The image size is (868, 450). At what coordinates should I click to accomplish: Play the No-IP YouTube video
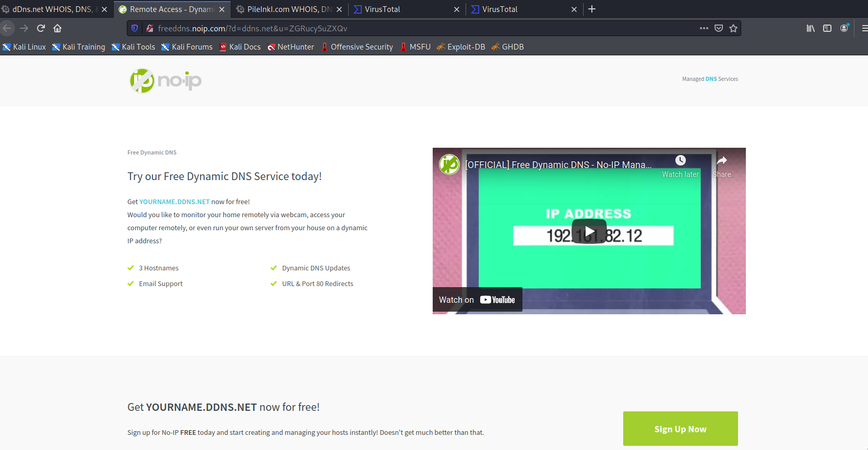pos(589,231)
